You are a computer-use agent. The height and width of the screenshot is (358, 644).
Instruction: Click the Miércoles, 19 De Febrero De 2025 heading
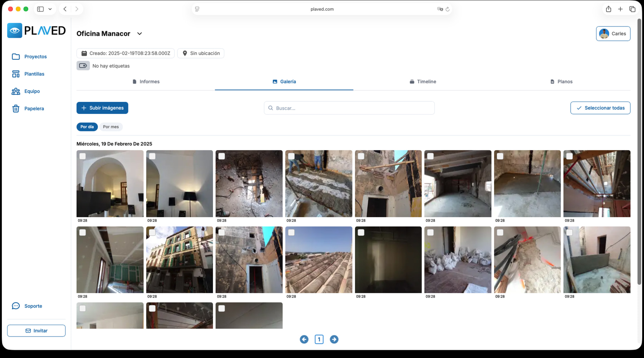[x=114, y=144]
